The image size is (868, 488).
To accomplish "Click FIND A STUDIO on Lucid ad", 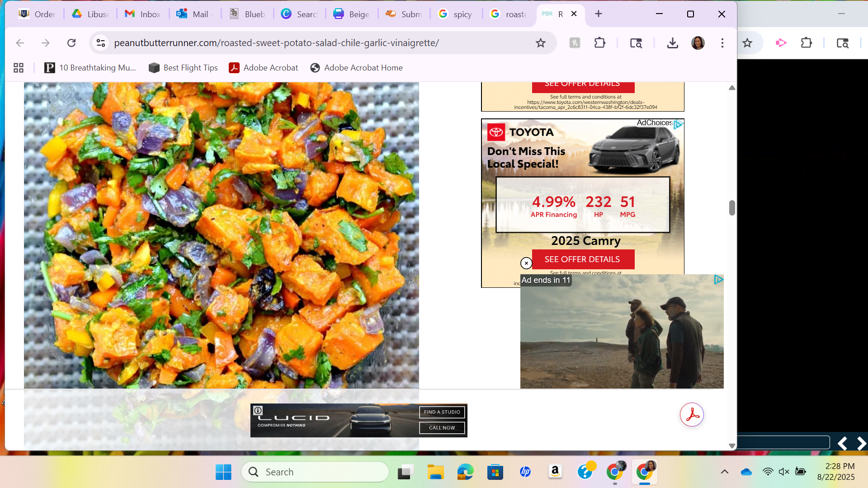I will 442,412.
